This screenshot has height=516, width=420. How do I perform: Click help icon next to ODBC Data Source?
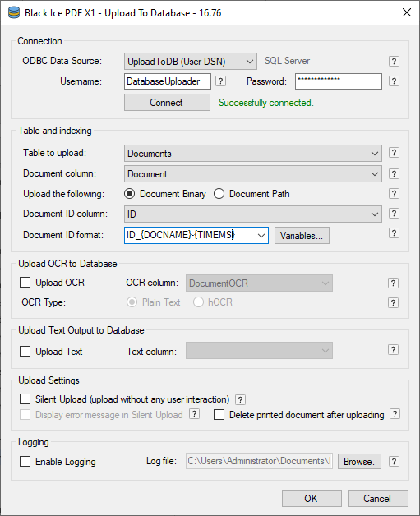394,61
